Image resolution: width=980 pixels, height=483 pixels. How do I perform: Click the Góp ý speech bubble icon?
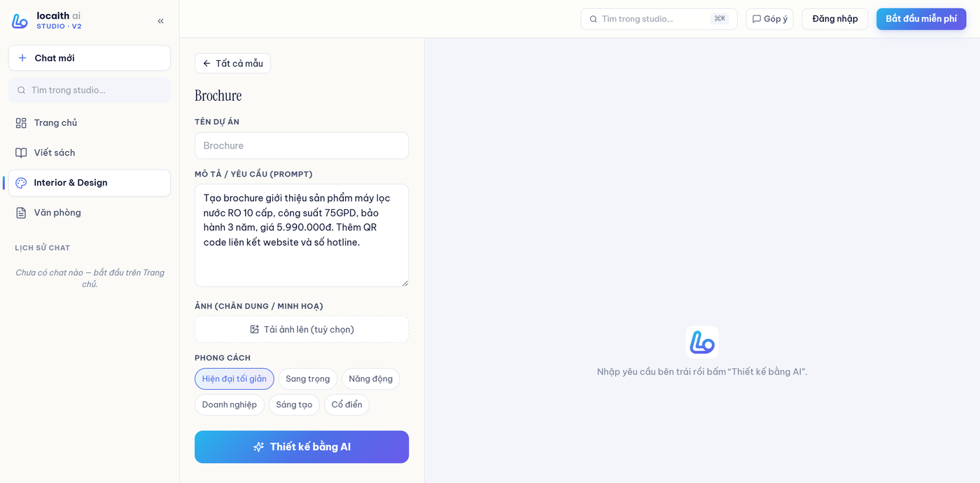click(757, 19)
